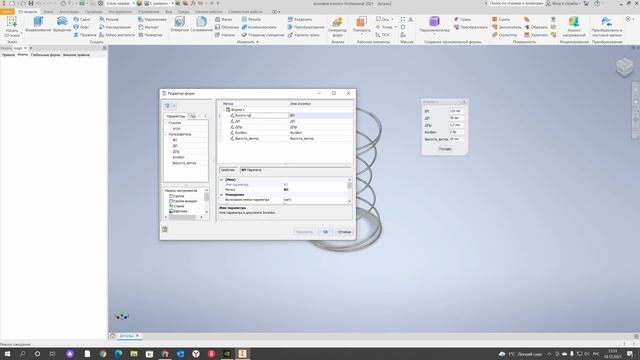Choose the Фаска (Chamfer) tool
The image size is (640, 360).
[224, 19]
